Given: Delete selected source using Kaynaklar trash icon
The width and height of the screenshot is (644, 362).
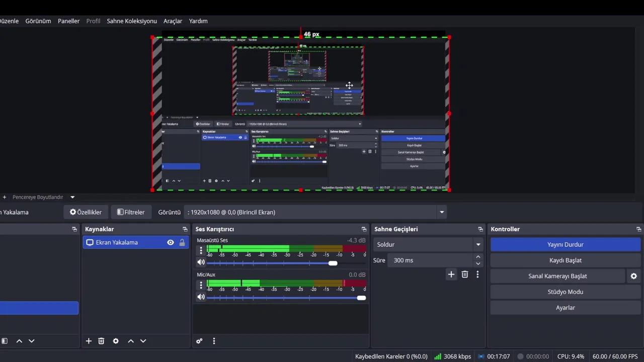Looking at the screenshot, I should [x=101, y=341].
